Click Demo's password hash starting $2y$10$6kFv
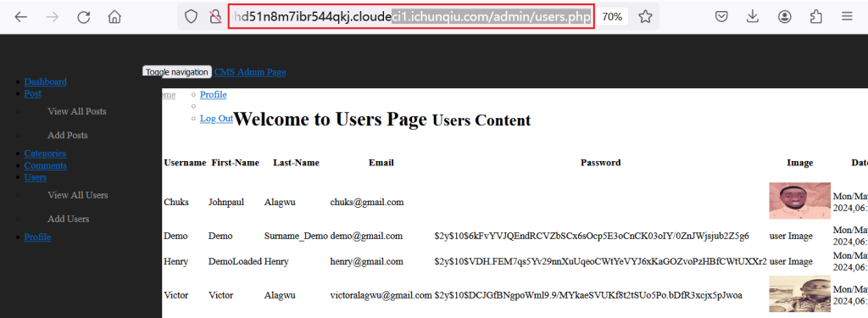The image size is (868, 318). (x=592, y=236)
